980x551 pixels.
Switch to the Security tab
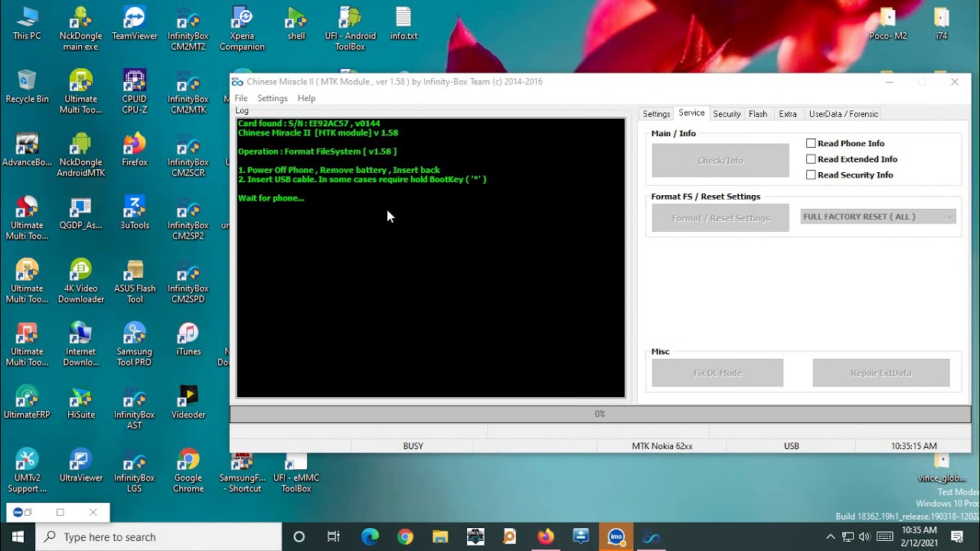point(727,114)
